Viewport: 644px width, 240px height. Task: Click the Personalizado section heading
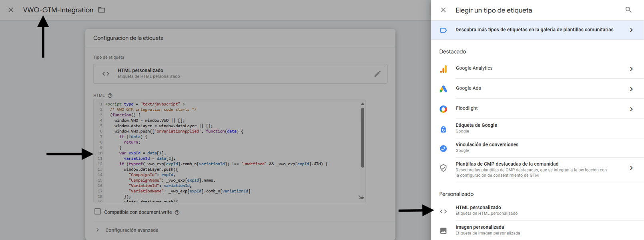pos(456,194)
